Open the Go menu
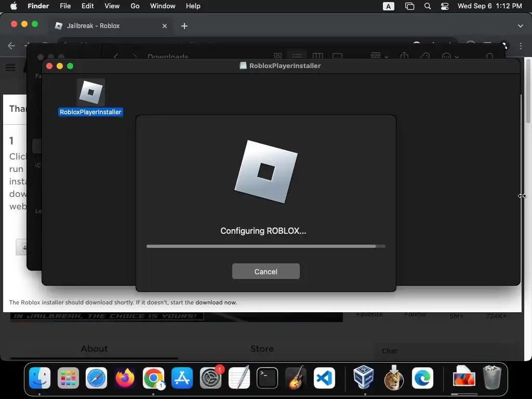This screenshot has width=532, height=399. [x=135, y=6]
